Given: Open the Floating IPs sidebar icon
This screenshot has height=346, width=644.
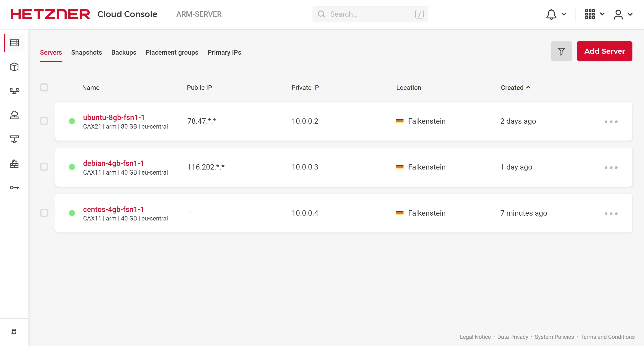Looking at the screenshot, I should click(x=14, y=115).
